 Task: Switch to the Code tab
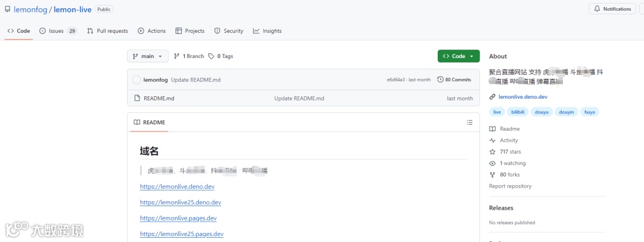tap(19, 31)
